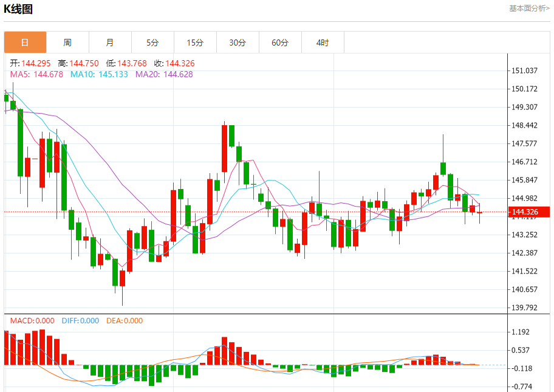The image size is (554, 392).
Task: Switch to the 月 monthly tab
Action: pos(110,43)
